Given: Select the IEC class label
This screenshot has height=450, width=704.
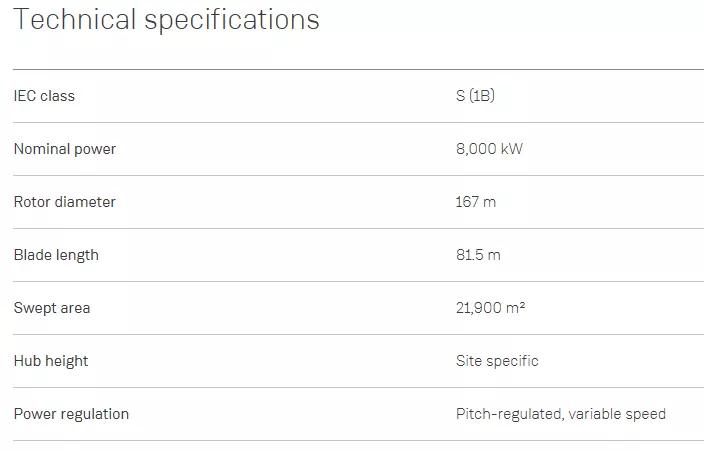Looking at the screenshot, I should (44, 96).
